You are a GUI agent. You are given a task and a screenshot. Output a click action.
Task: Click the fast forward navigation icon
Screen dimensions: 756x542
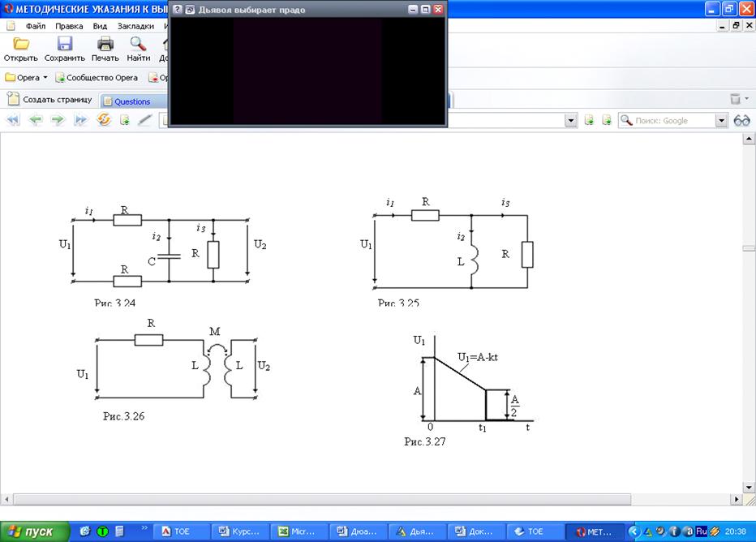click(80, 120)
